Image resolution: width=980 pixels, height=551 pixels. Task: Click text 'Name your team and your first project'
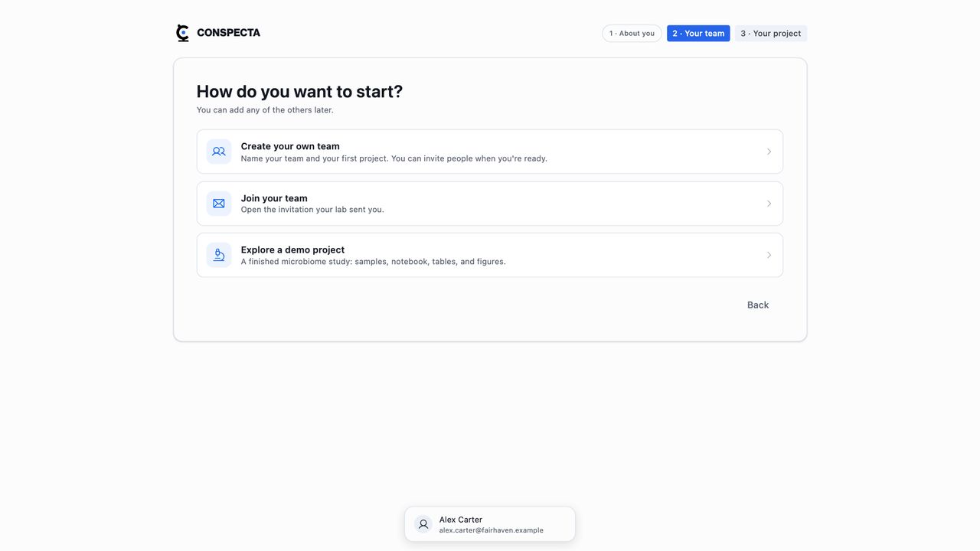pyautogui.click(x=315, y=158)
